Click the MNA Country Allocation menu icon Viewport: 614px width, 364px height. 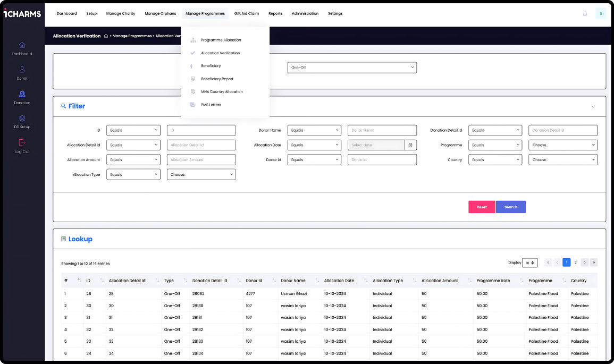[x=192, y=91]
